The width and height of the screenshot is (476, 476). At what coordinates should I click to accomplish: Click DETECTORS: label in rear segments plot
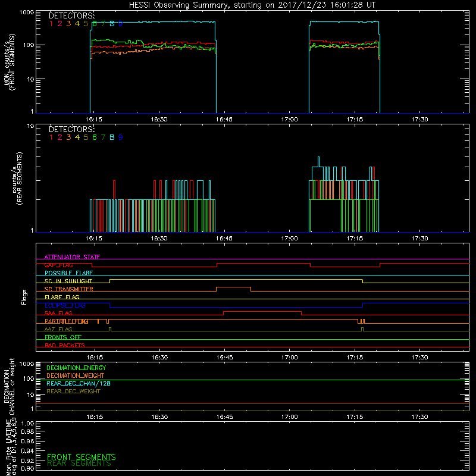coord(72,129)
